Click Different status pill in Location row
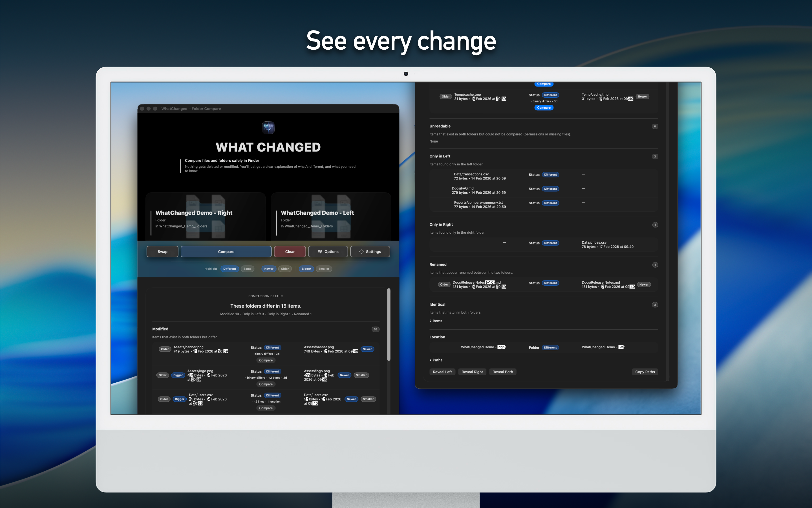The height and width of the screenshot is (508, 812). click(550, 348)
